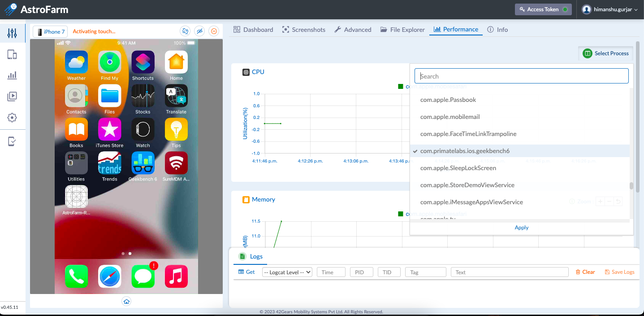Select com.apple.iMessageAppsViewService process

click(x=520, y=202)
